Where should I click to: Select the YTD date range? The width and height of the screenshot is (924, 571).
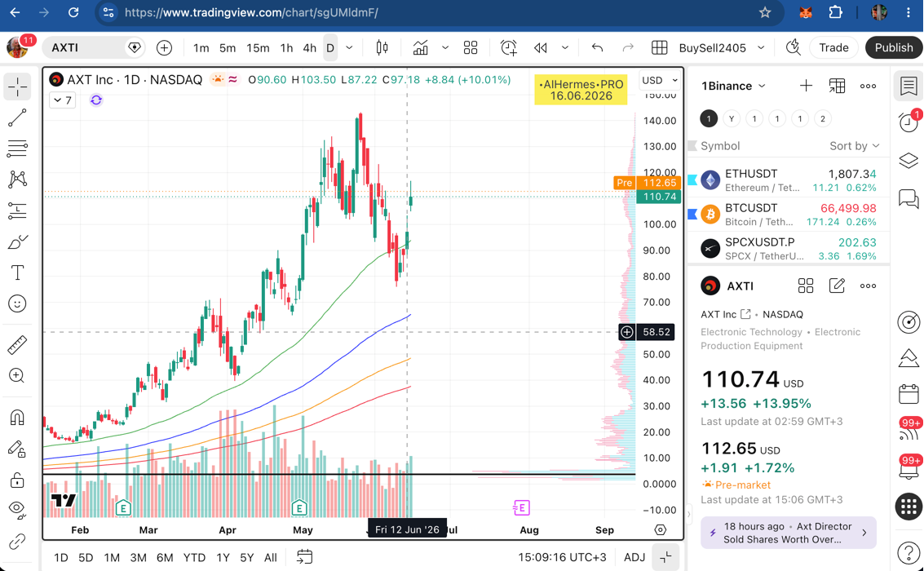click(x=194, y=557)
